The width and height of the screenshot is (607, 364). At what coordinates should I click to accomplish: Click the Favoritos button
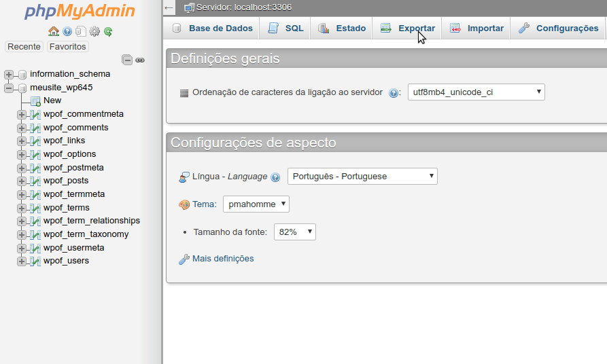tap(67, 47)
